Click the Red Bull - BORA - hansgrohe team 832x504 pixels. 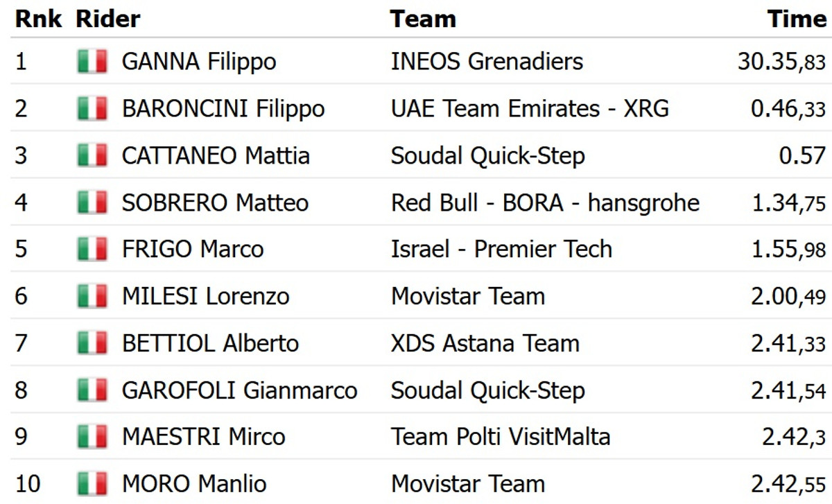click(545, 202)
